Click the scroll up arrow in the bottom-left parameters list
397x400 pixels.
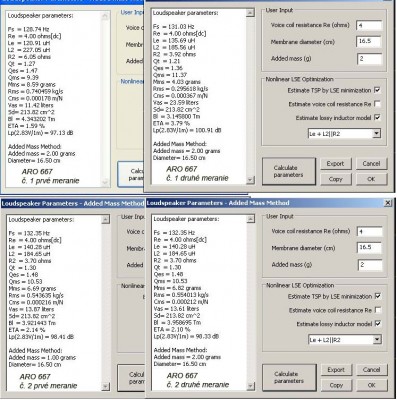(x=105, y=219)
